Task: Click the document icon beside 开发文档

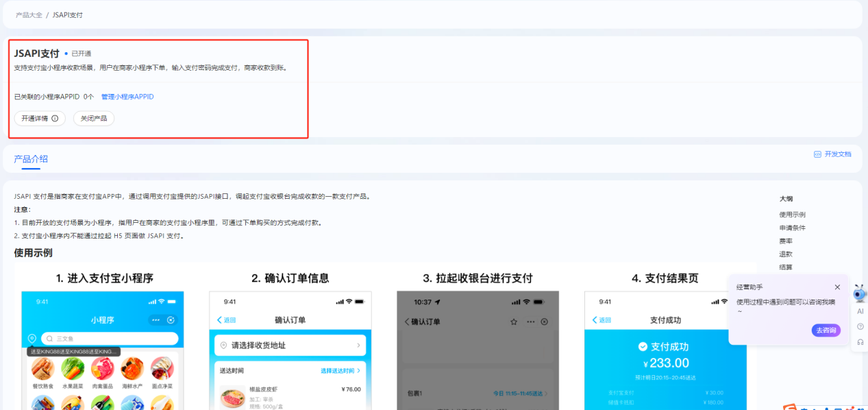Action: (817, 154)
